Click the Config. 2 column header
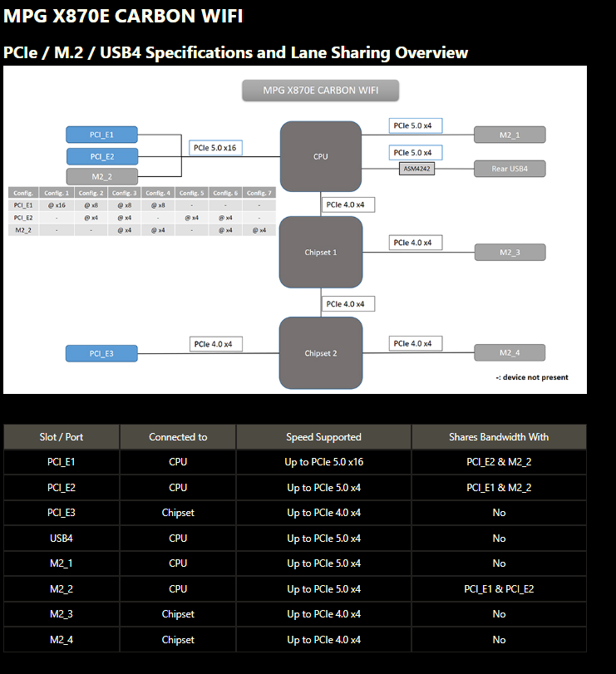 click(x=91, y=193)
